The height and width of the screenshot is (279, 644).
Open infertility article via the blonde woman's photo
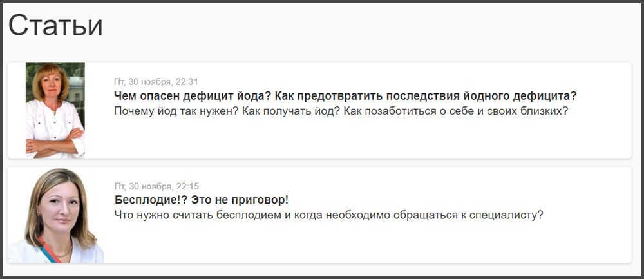click(x=56, y=215)
